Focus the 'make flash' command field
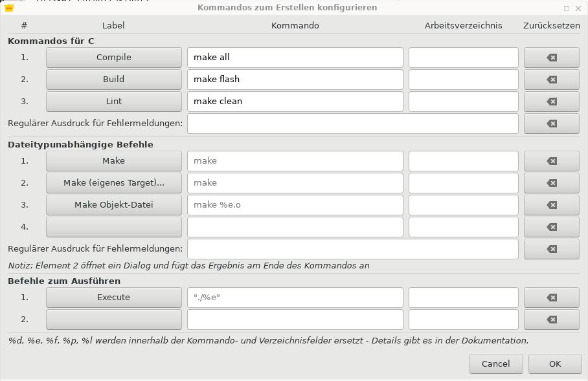588x381 pixels. (x=295, y=80)
